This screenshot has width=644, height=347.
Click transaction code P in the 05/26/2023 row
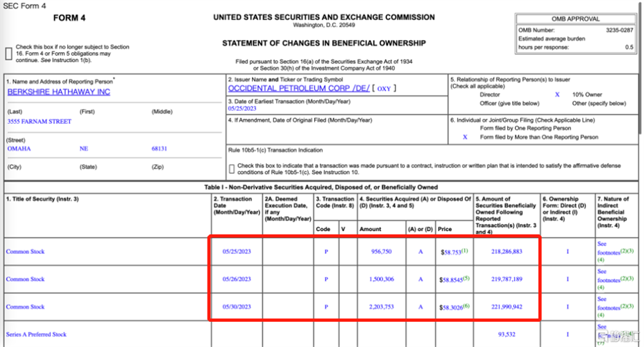(326, 279)
